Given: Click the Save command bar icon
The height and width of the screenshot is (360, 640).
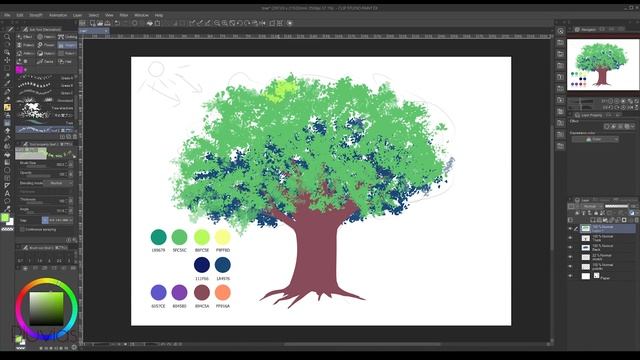Looking at the screenshot, I should pos(107,23).
